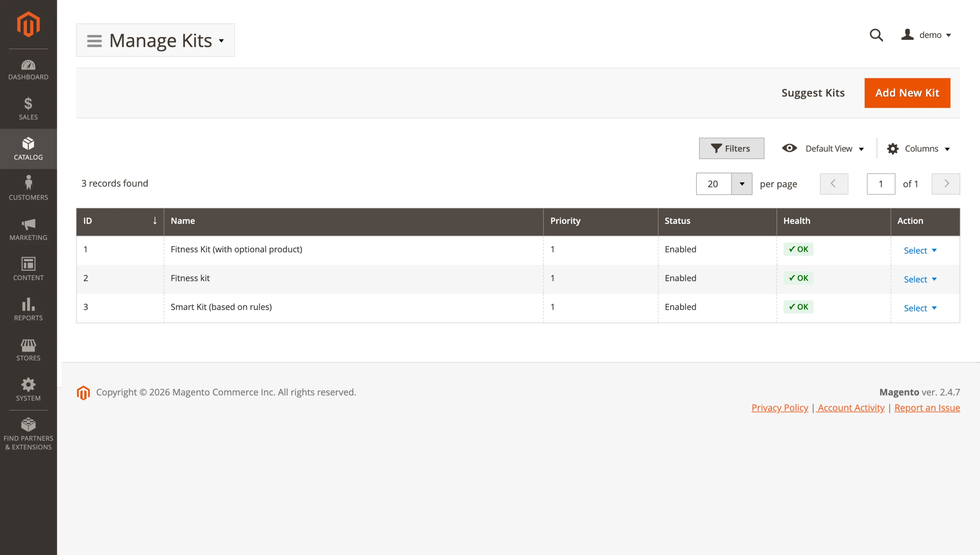Click the OK health badge for Smart Kit
Viewport: 980px width, 555px height.
[798, 307]
